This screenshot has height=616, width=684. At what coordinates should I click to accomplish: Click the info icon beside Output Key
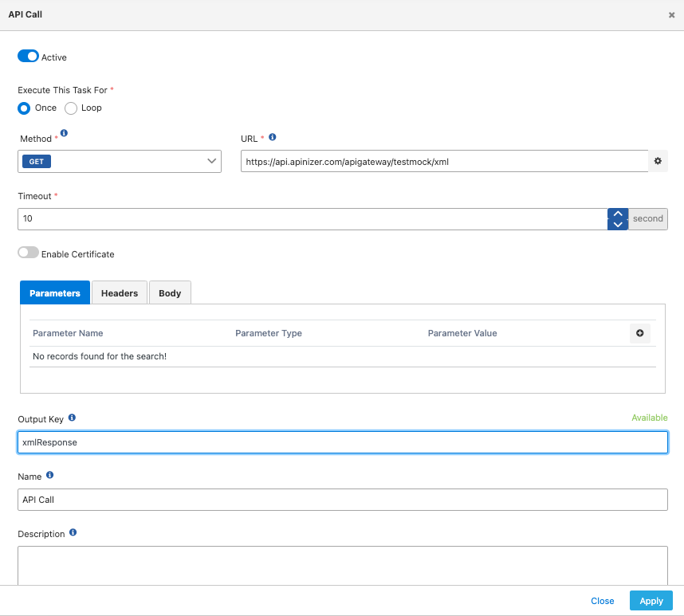[x=72, y=418]
